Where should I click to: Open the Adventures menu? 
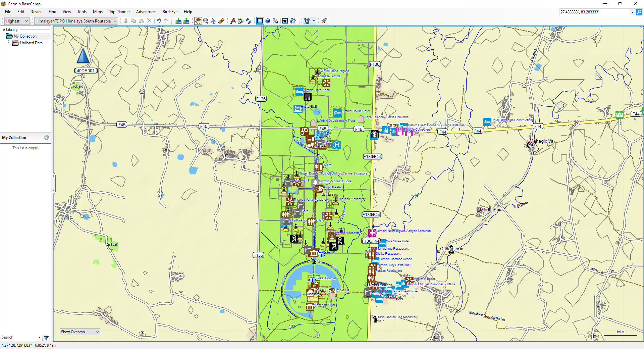tap(146, 12)
